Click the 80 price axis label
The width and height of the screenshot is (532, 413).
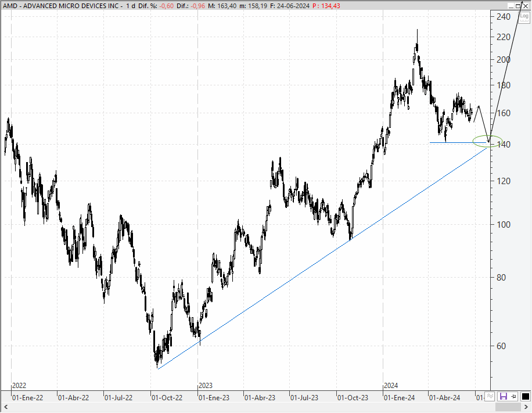coord(501,278)
